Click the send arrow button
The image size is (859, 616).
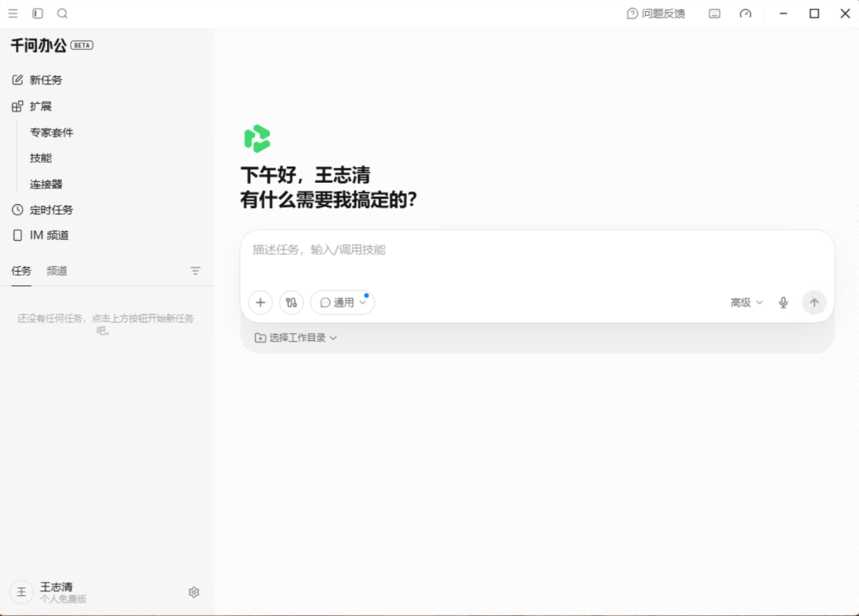(x=814, y=302)
